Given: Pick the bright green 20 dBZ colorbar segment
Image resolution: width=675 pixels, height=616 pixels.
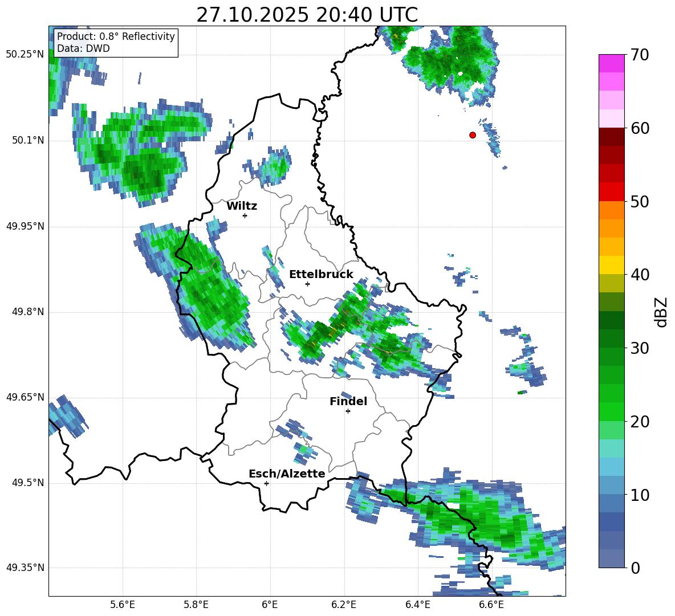Looking at the screenshot, I should click(611, 411).
